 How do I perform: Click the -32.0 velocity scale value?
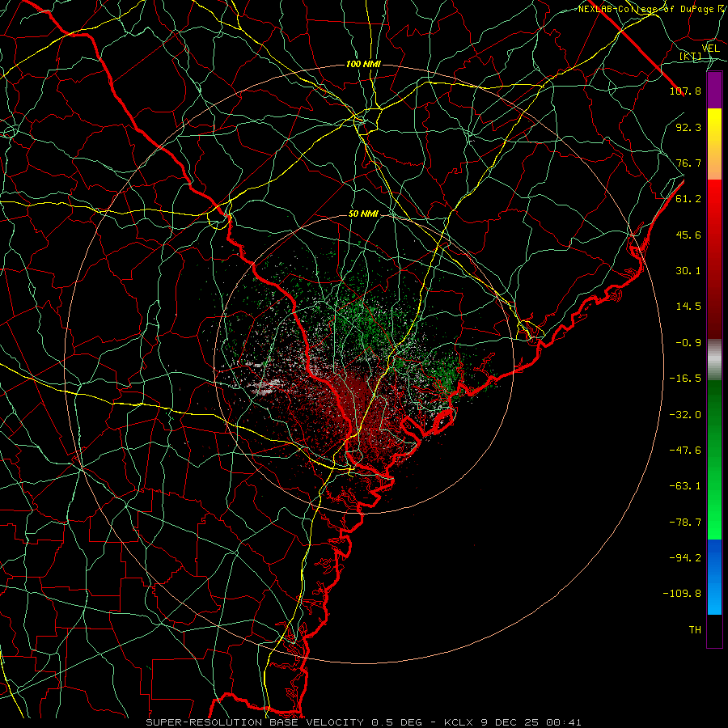[685, 415]
